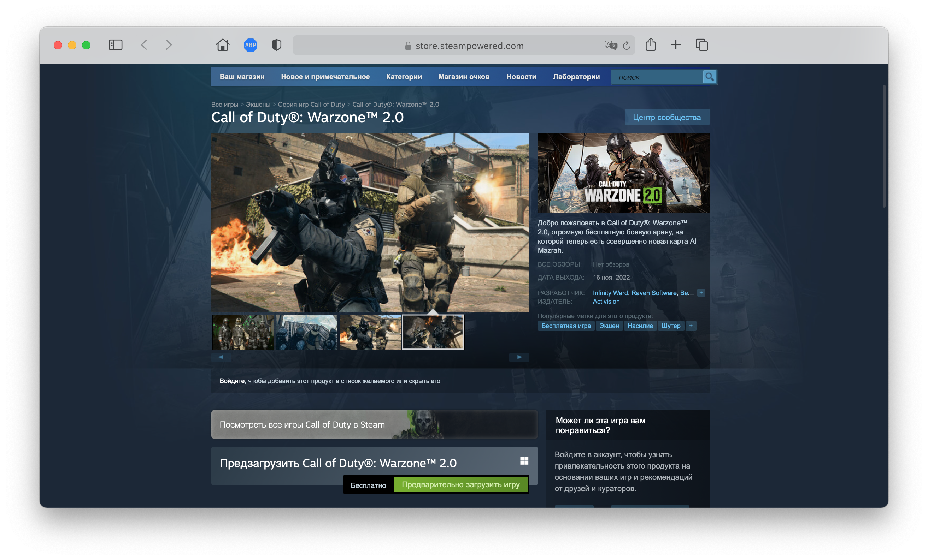The height and width of the screenshot is (560, 928).
Task: Click the Экшен tag
Action: click(609, 326)
